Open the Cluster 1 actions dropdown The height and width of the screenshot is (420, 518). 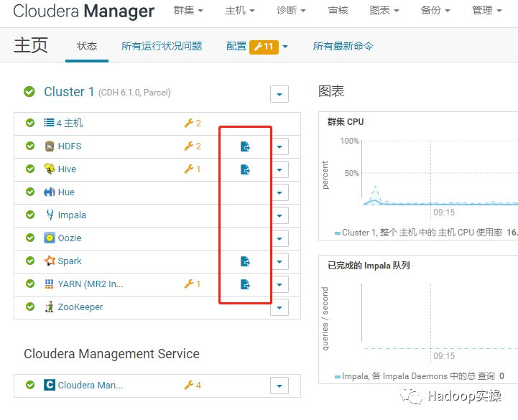click(279, 94)
